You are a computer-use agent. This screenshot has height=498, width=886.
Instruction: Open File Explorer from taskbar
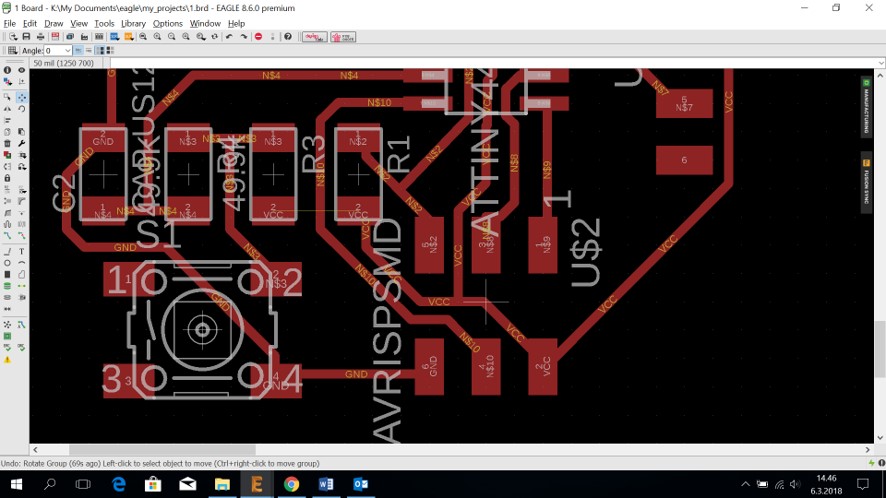(222, 484)
